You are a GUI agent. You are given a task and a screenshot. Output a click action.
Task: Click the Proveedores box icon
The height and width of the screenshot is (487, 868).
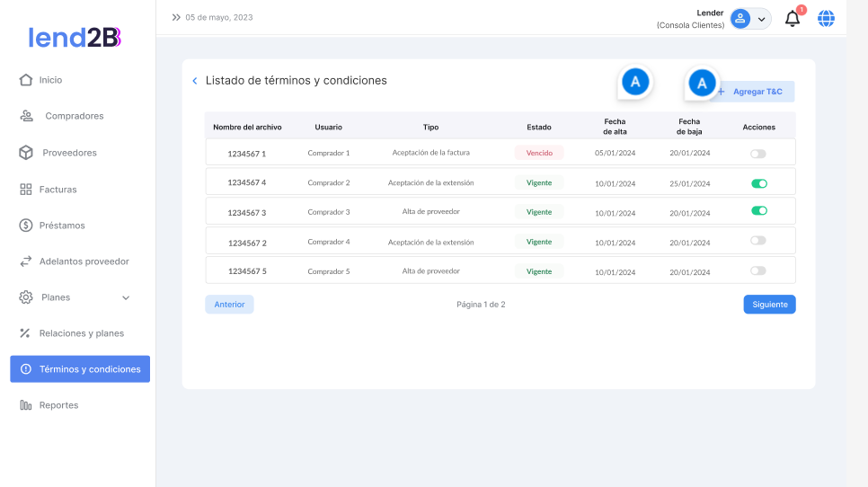(x=26, y=153)
